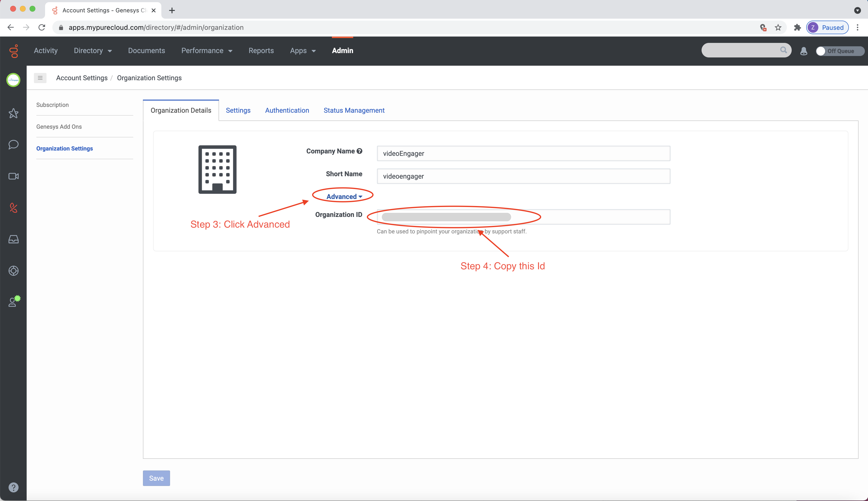Click the top search box

[x=746, y=50]
